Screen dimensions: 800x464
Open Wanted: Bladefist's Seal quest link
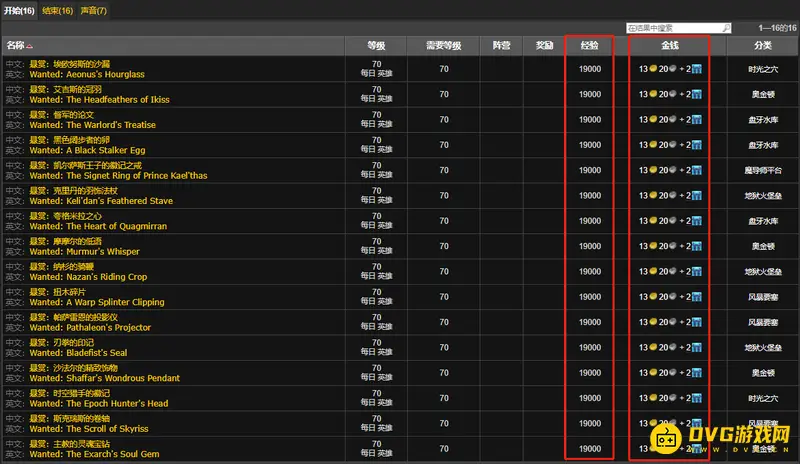(x=78, y=353)
